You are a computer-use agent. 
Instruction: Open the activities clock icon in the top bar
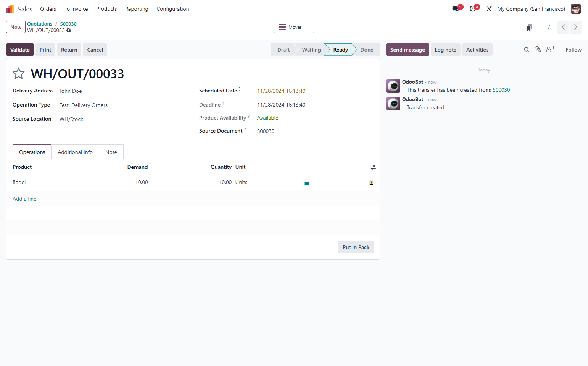(x=473, y=9)
